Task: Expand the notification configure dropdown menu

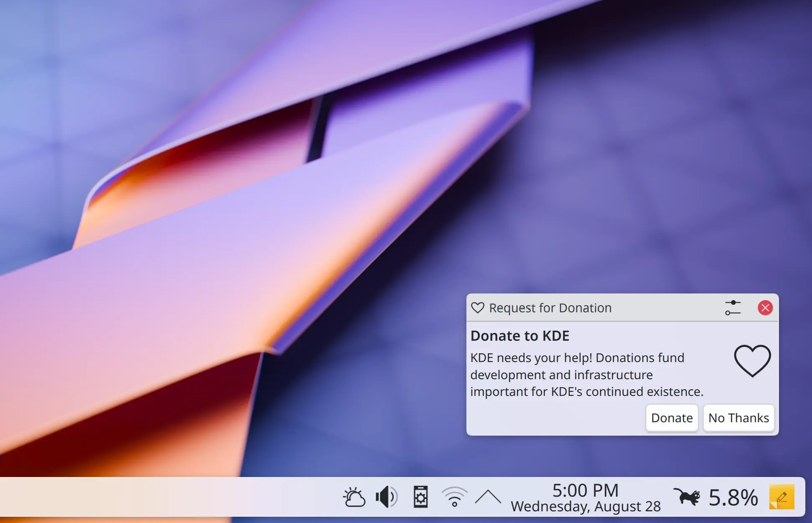Action: pyautogui.click(x=734, y=308)
